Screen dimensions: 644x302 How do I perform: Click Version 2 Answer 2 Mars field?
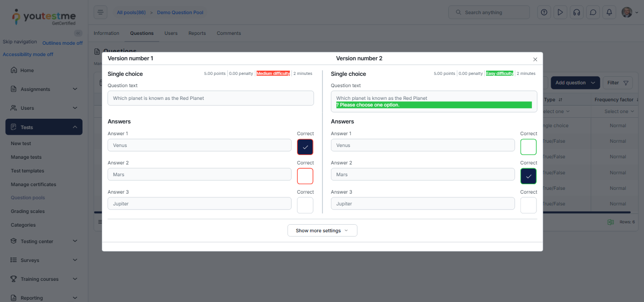coord(423,174)
